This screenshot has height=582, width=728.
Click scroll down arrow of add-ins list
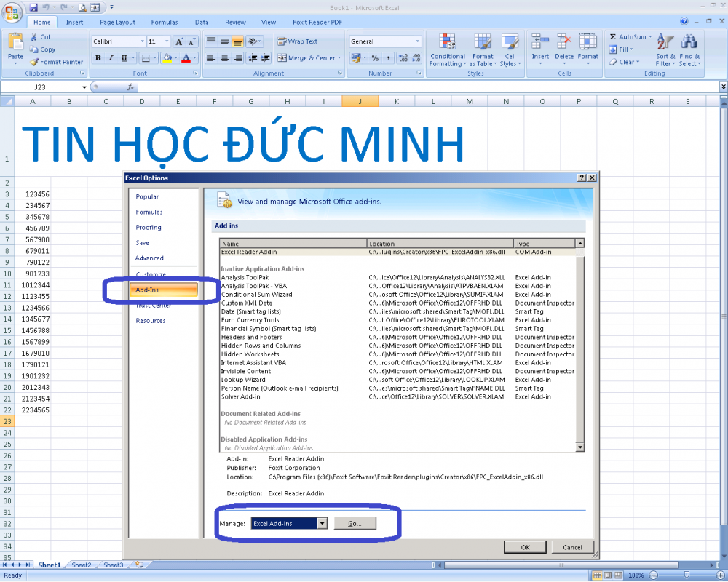(580, 447)
